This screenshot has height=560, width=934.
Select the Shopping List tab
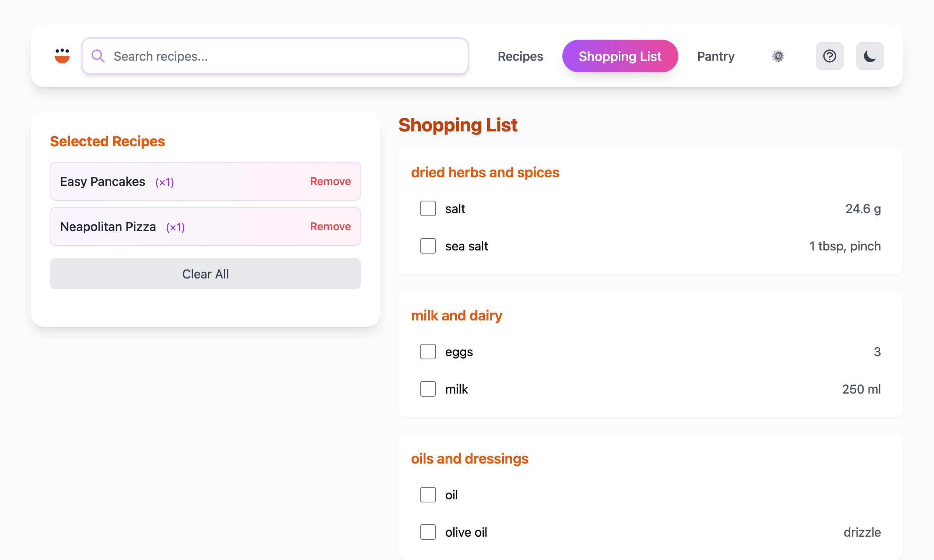pyautogui.click(x=620, y=56)
